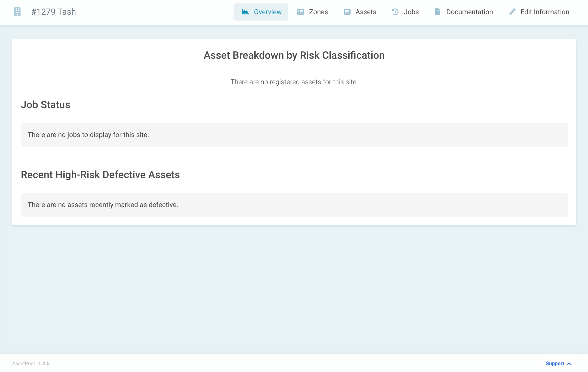Switch to the Zones tab
Screen dimensions: 588x372
click(x=318, y=12)
